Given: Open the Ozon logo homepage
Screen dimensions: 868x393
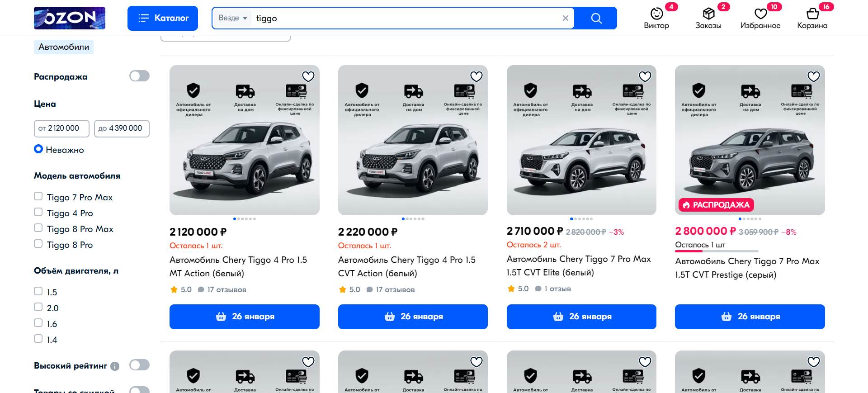Looking at the screenshot, I should click(x=70, y=18).
